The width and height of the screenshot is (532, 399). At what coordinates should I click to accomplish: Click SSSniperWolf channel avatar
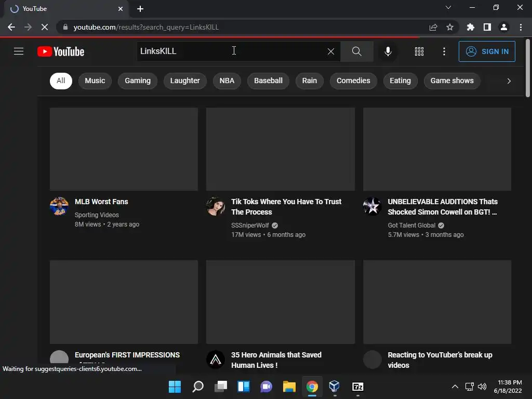point(216,206)
